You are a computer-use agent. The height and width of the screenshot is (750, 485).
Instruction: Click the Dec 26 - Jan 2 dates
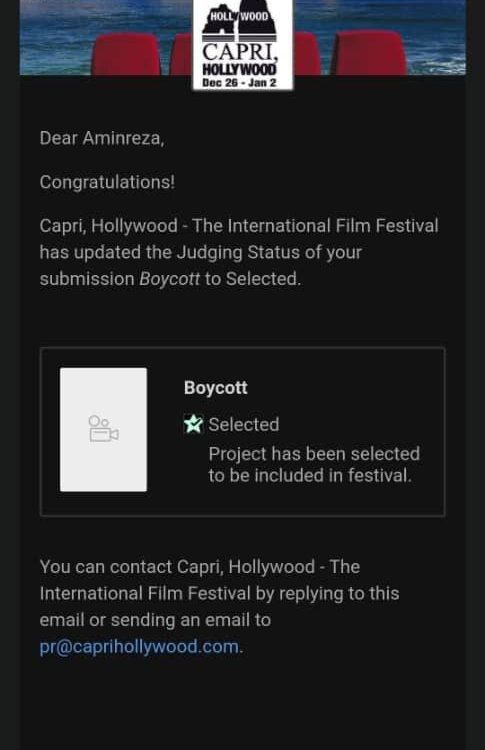pyautogui.click(x=239, y=83)
